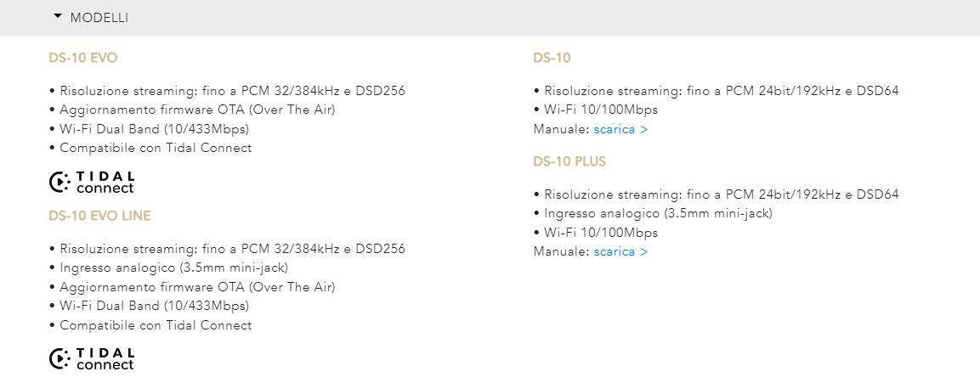
Task: Click 'Ingresso analogico' under DS-10 PLUS
Action: [653, 214]
